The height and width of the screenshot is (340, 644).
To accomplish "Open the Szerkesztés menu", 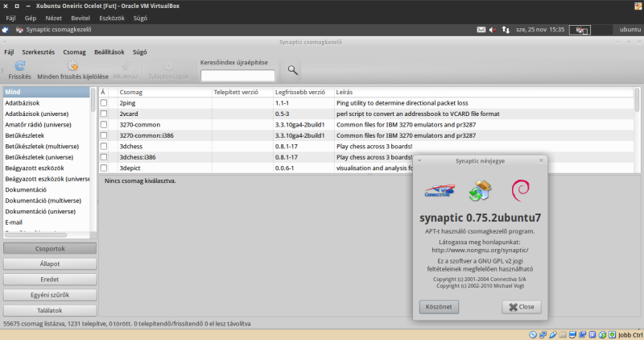I will coord(38,52).
